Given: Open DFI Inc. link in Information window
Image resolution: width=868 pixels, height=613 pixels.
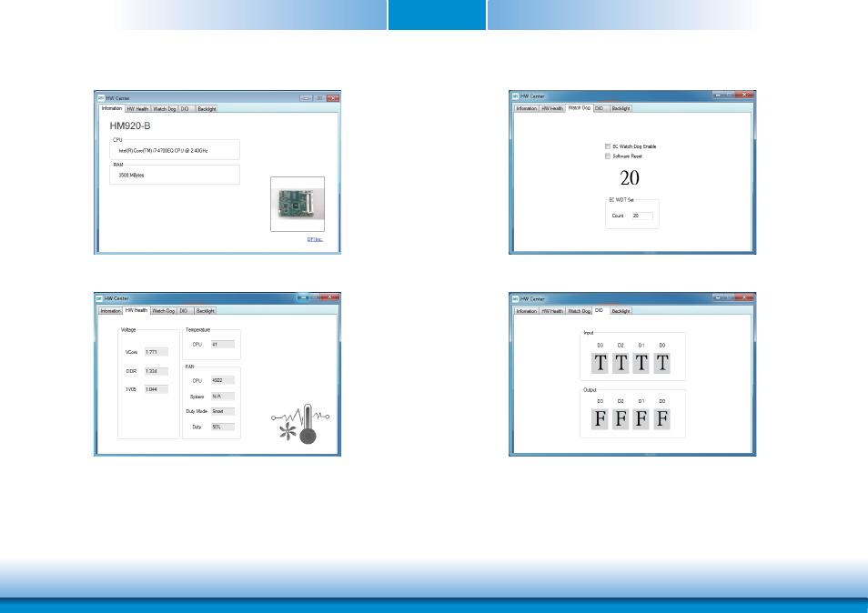Looking at the screenshot, I should 315,239.
